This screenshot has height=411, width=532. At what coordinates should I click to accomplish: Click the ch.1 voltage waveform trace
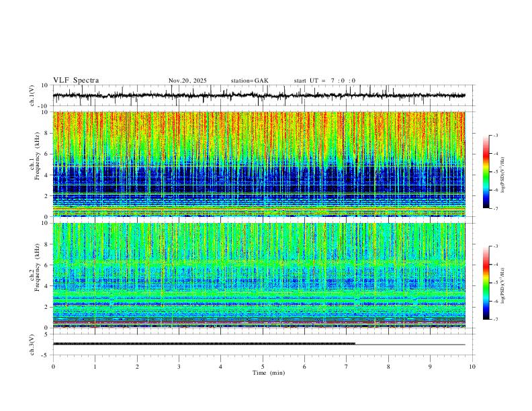tap(259, 95)
